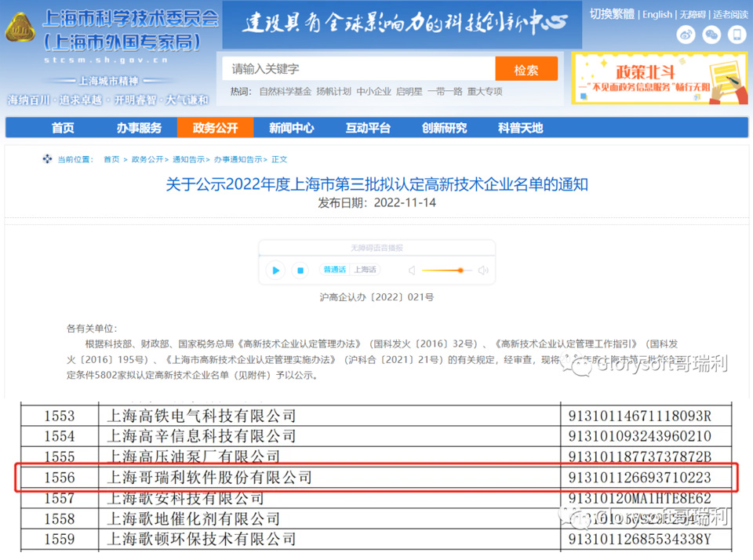Click credit code 91310114671118093R
This screenshot has height=560, width=753.
point(640,416)
